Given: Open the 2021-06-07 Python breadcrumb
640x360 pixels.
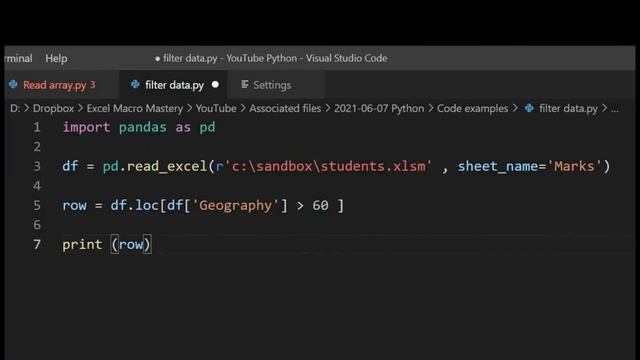Looking at the screenshot, I should pyautogui.click(x=379, y=109).
